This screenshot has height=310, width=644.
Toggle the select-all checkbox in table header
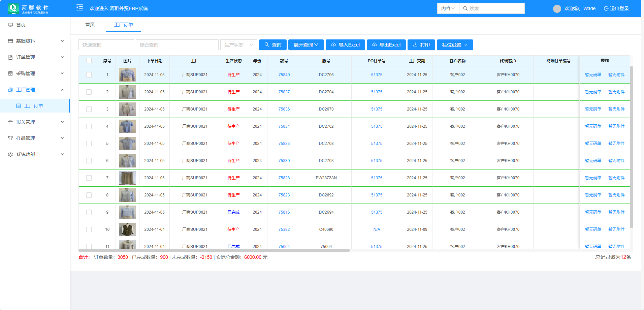[x=89, y=61]
